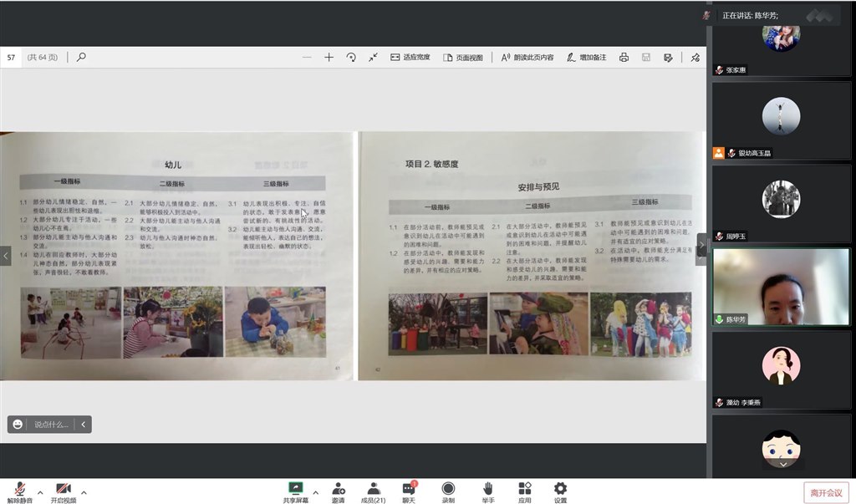Pin the PDF toolbar icon
The height and width of the screenshot is (504, 856).
(x=695, y=58)
